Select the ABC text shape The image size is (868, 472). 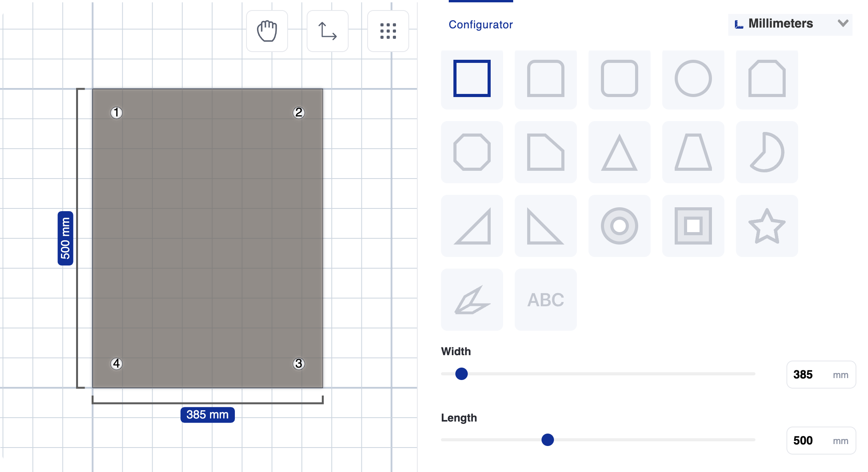point(546,300)
